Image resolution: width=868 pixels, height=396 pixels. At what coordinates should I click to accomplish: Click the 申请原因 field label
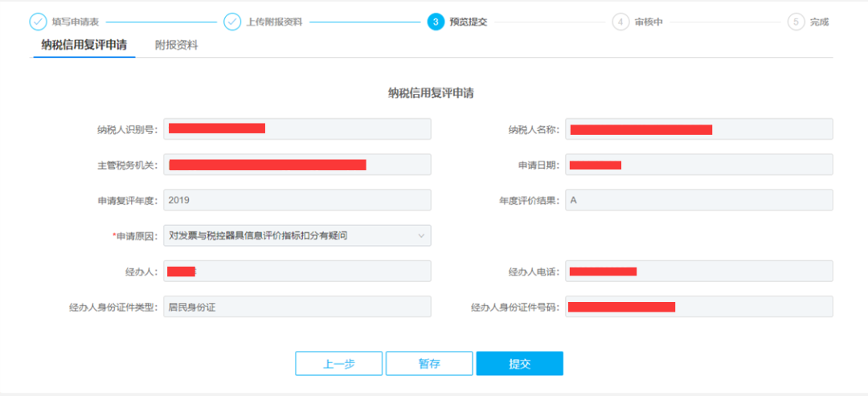[x=136, y=236]
